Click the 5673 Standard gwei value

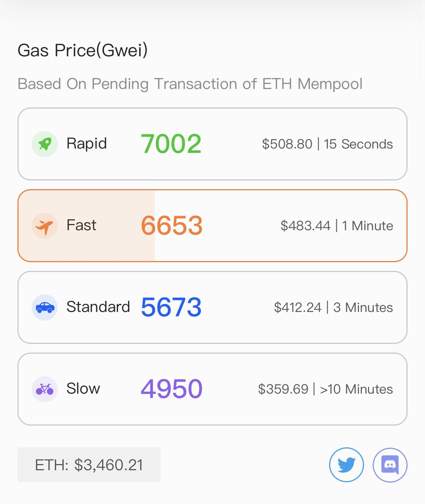tap(171, 307)
